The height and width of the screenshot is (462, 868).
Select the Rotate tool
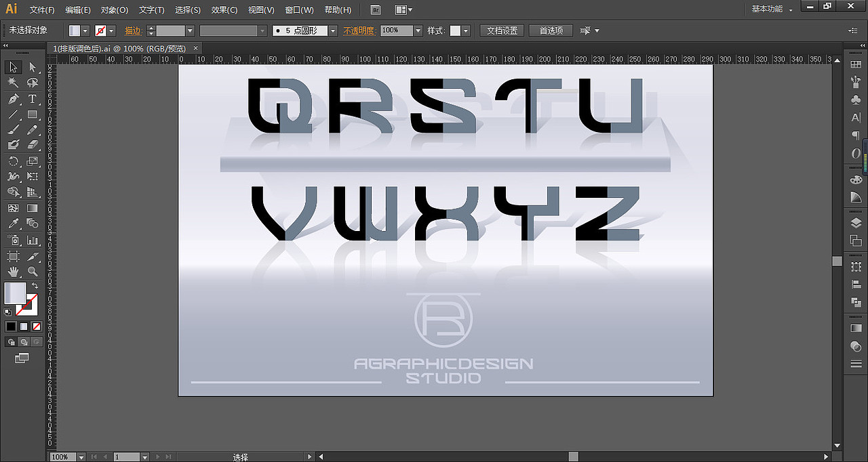[x=13, y=161]
